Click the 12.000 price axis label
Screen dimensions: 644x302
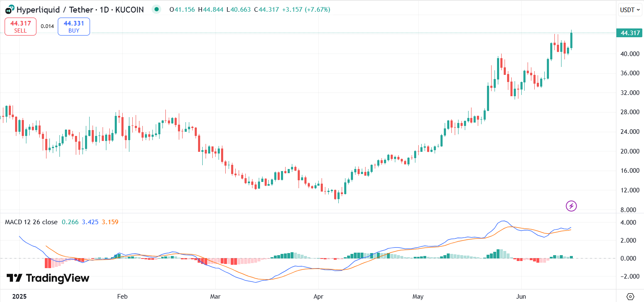[630, 190]
